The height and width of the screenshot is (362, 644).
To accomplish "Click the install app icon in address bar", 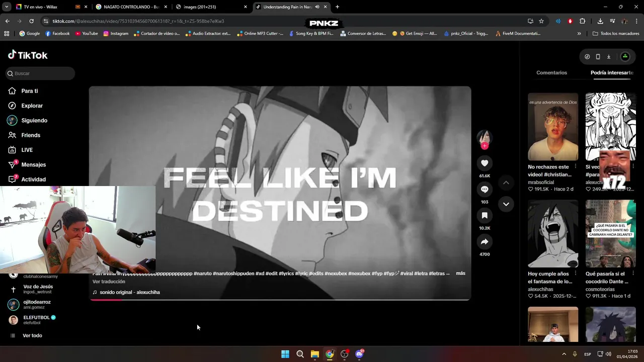I will coord(530,21).
